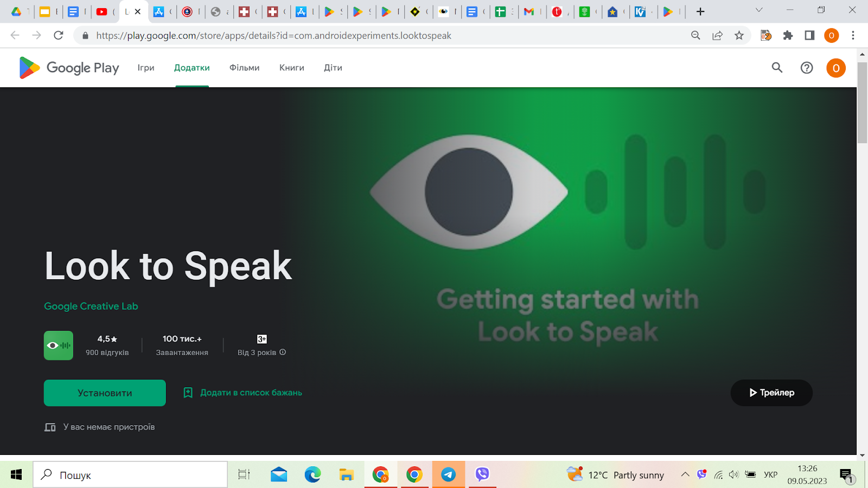The image size is (868, 488).
Task: Switch to the Google Sheets tab
Action: pos(500,11)
